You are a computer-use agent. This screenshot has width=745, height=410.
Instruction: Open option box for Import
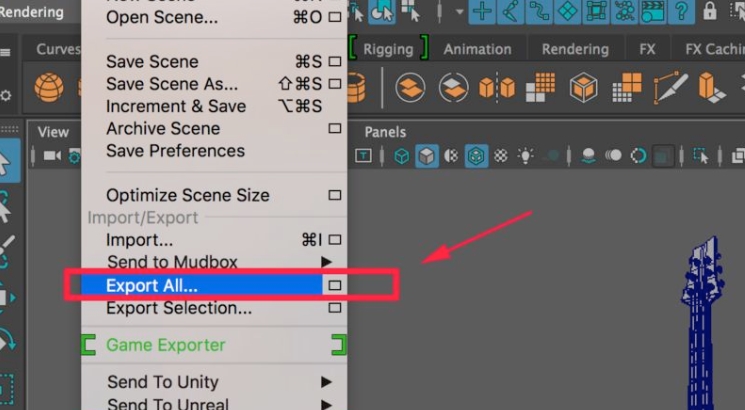point(334,240)
